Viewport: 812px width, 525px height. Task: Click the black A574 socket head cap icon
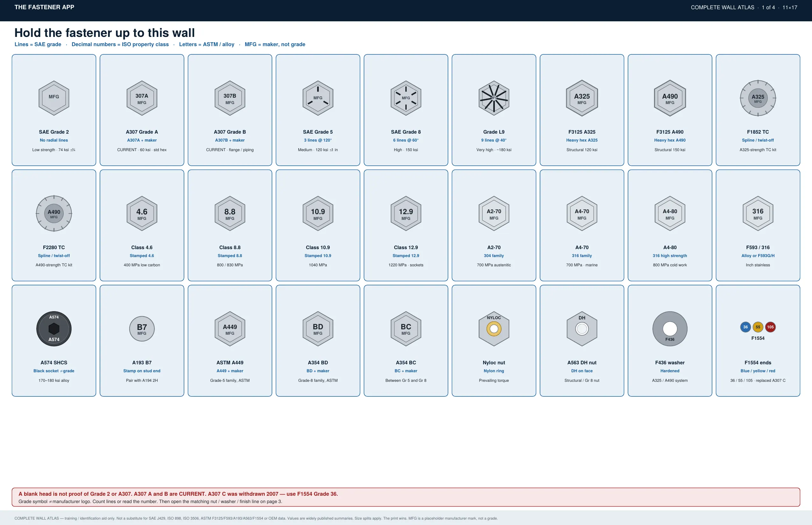[x=54, y=329]
